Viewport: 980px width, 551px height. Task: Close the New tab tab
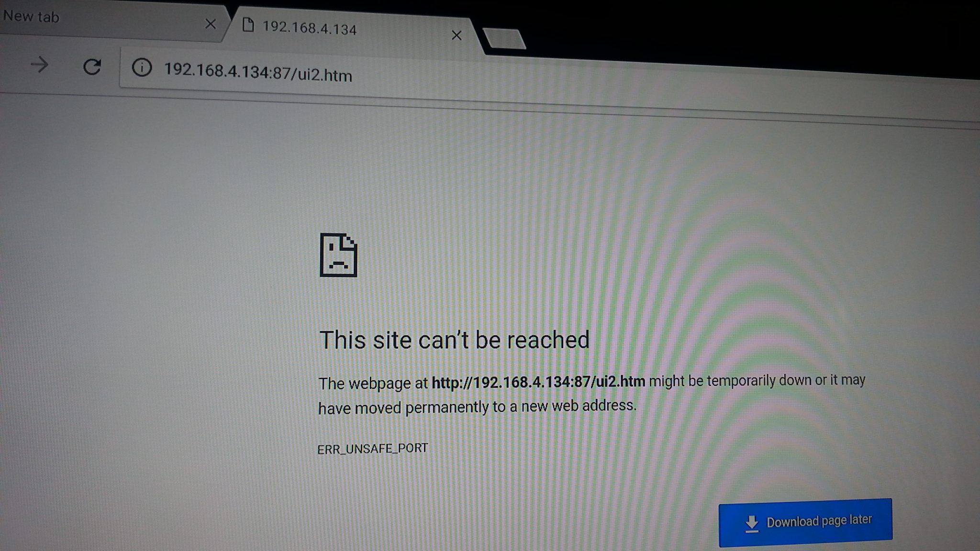[x=210, y=24]
